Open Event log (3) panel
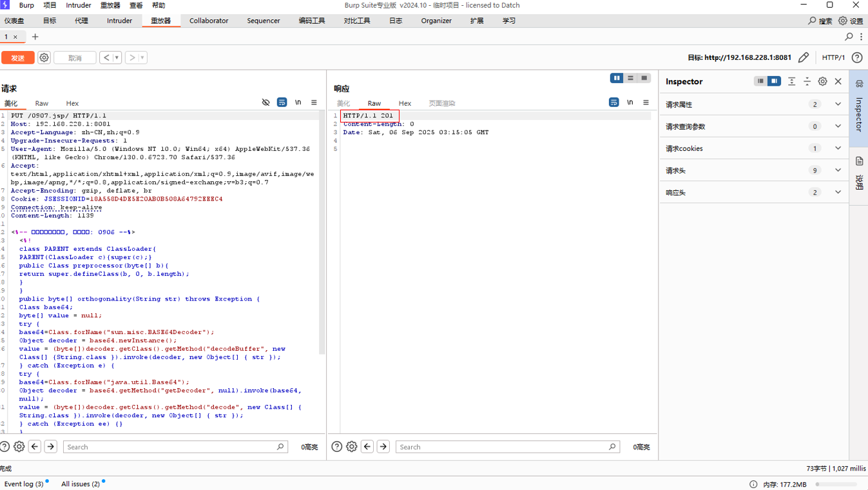Screen dimensions: 868x490 [x=24, y=484]
